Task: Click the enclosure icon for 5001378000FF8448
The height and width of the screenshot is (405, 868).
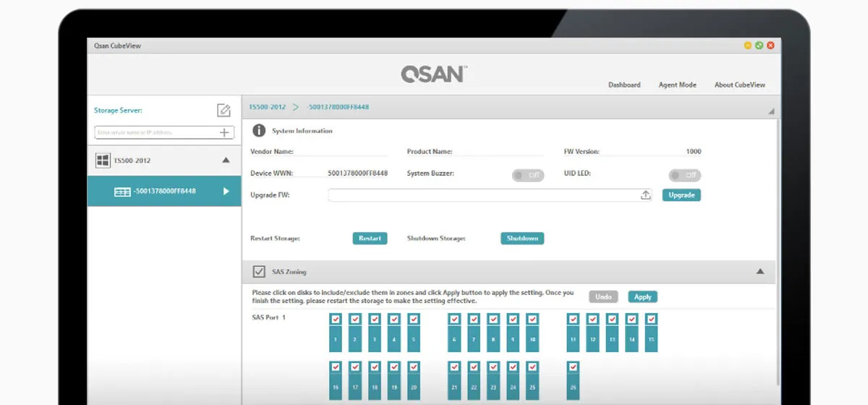Action: tap(122, 192)
